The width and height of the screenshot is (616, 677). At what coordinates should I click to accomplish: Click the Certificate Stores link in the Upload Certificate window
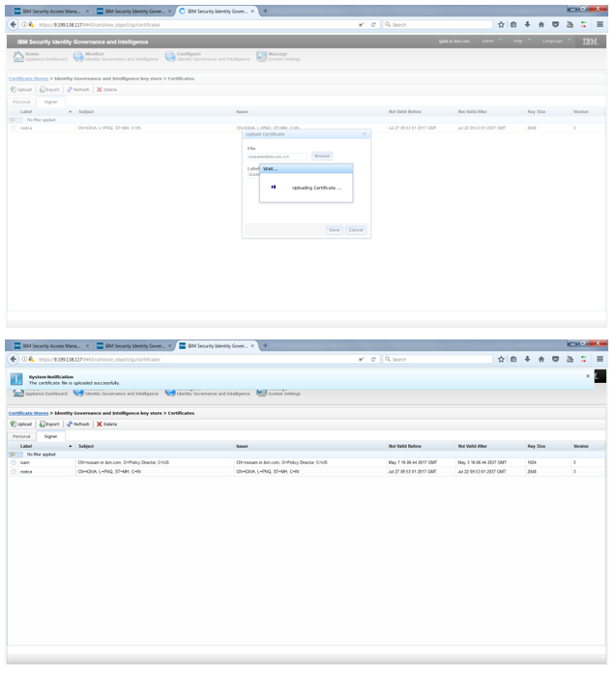pyautogui.click(x=28, y=79)
